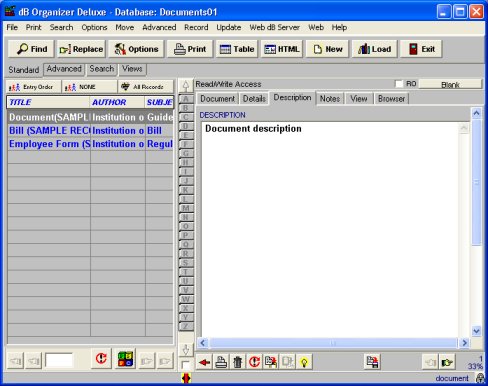The width and height of the screenshot is (488, 386).
Task: Open the Search menu
Action: pos(61,27)
